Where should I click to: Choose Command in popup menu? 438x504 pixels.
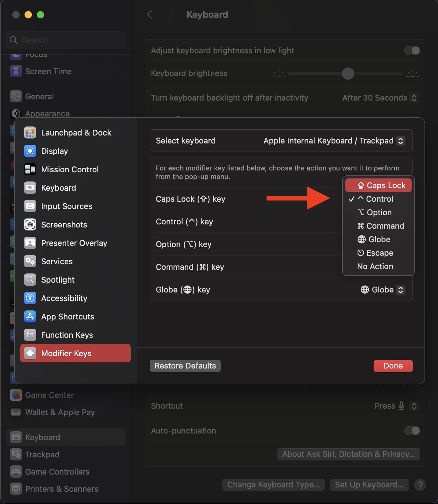click(378, 226)
